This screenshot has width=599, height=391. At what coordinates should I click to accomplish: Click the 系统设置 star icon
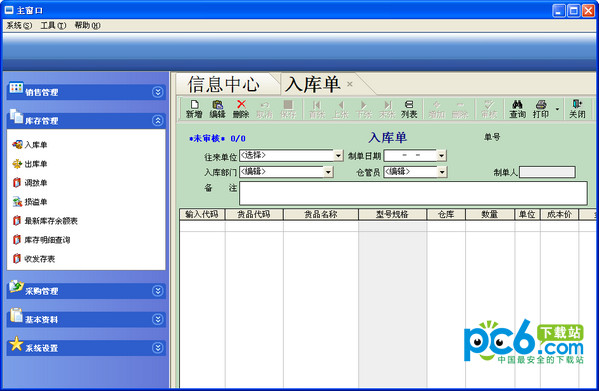16,344
